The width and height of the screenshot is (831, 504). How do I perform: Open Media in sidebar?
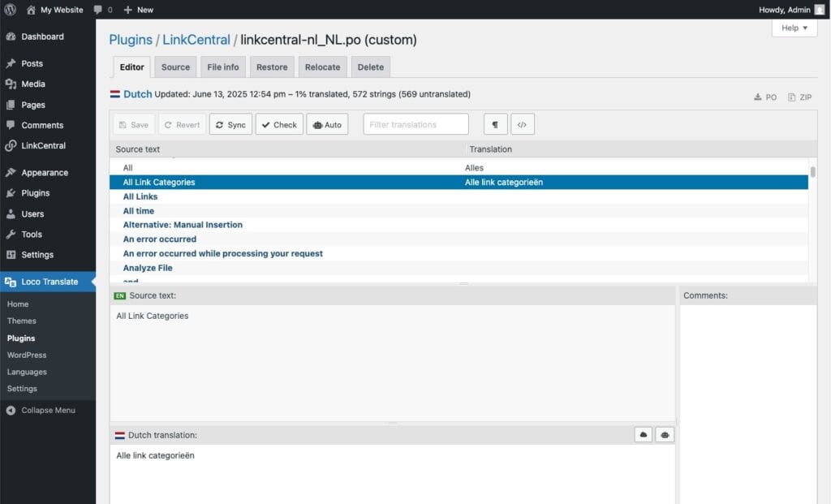coord(48,84)
